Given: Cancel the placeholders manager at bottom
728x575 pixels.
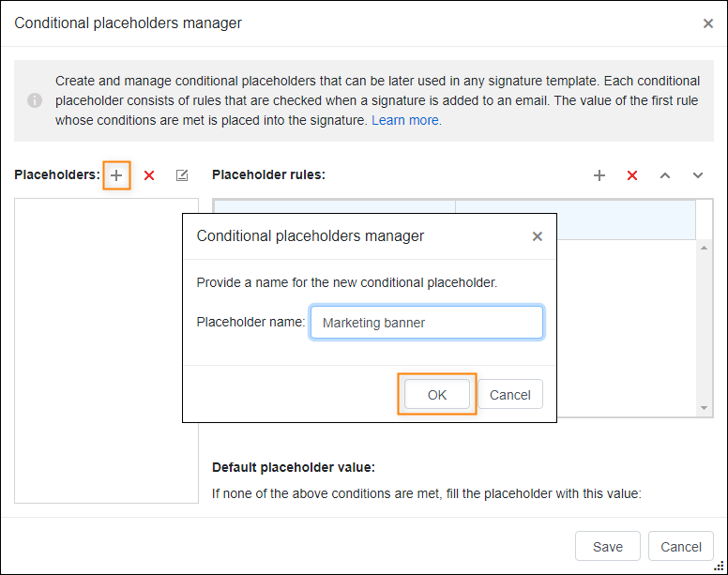Looking at the screenshot, I should tap(681, 546).
